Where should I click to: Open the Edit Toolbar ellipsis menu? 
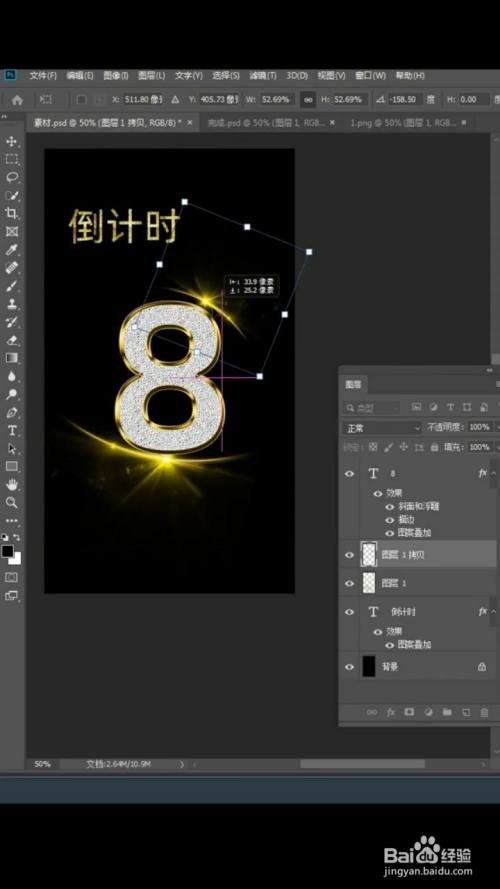[x=11, y=520]
